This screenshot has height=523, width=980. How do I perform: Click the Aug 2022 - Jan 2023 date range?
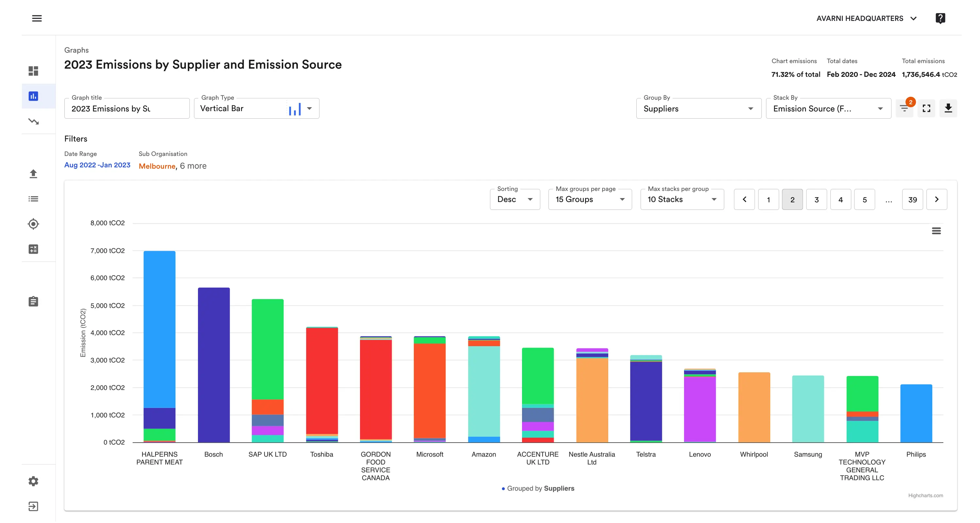point(97,165)
